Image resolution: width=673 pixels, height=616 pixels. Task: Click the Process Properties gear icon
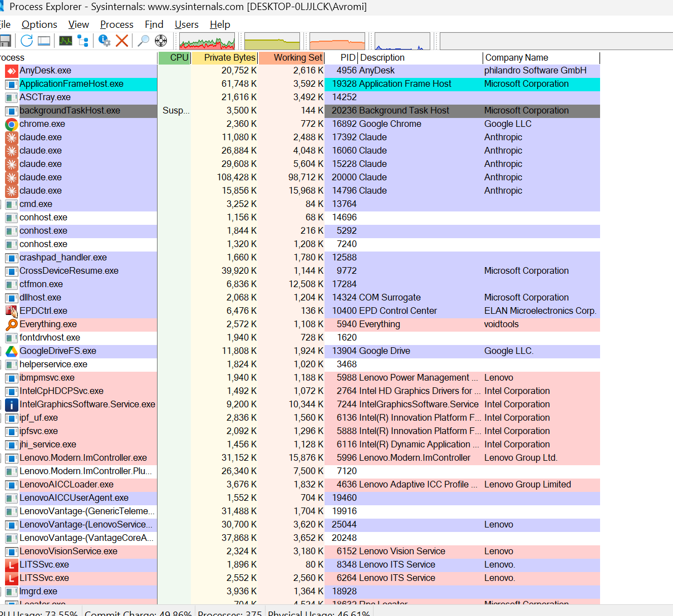[104, 41]
